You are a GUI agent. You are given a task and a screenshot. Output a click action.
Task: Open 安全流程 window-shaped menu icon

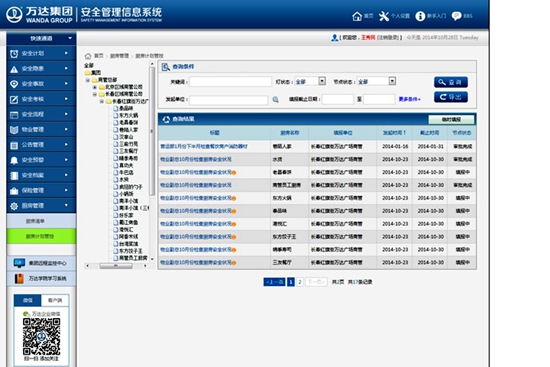[x=14, y=115]
